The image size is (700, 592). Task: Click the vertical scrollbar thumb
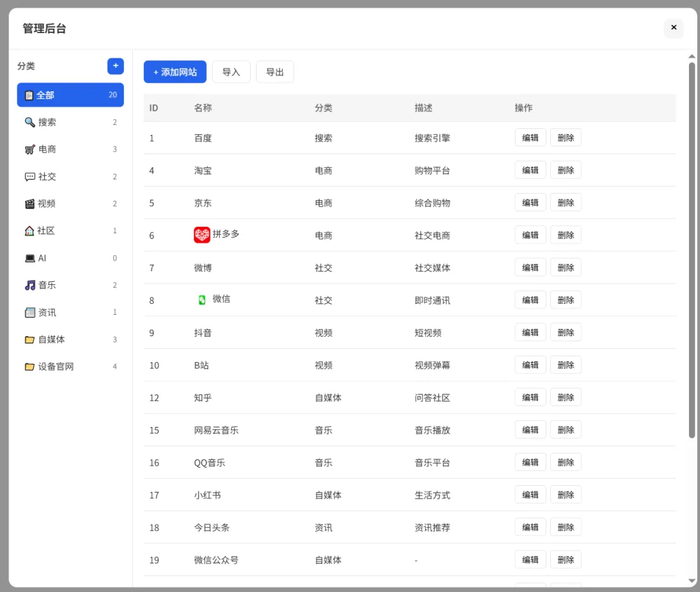click(692, 250)
